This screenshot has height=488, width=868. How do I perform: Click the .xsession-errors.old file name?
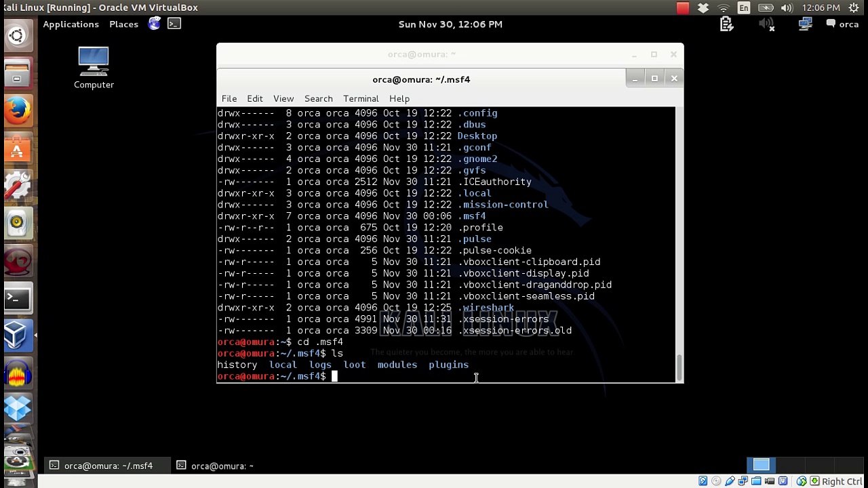[x=515, y=331]
